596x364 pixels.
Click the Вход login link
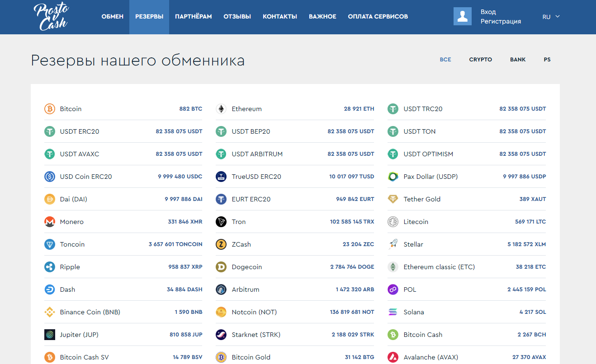coord(488,12)
